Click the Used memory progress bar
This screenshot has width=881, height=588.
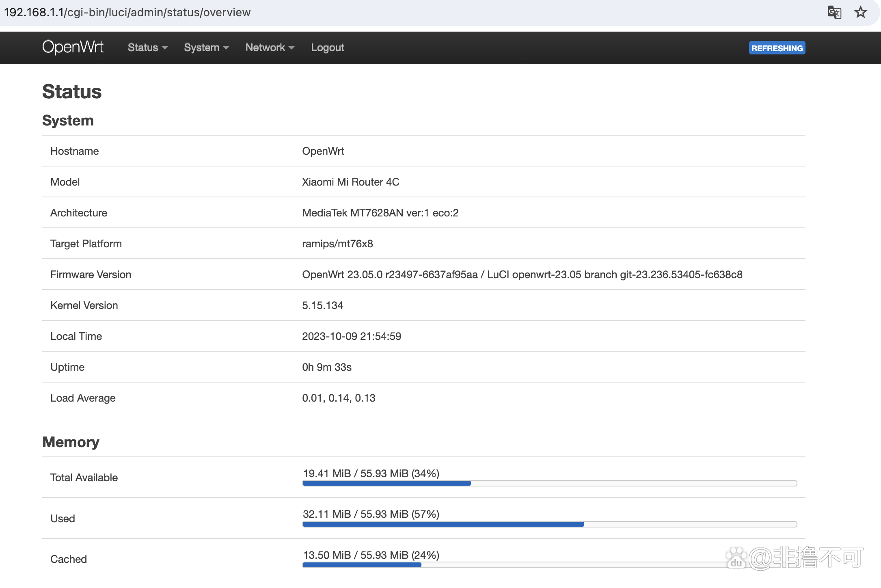pyautogui.click(x=550, y=524)
